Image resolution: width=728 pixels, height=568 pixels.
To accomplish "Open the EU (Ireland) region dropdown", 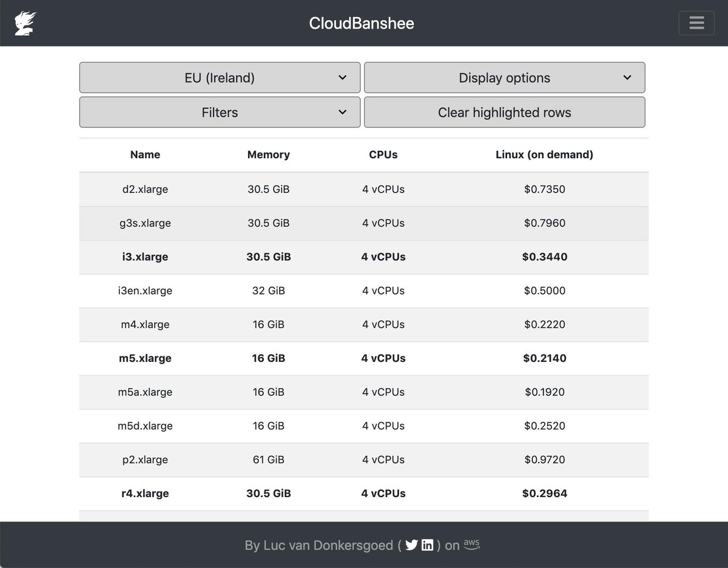I will pyautogui.click(x=220, y=78).
